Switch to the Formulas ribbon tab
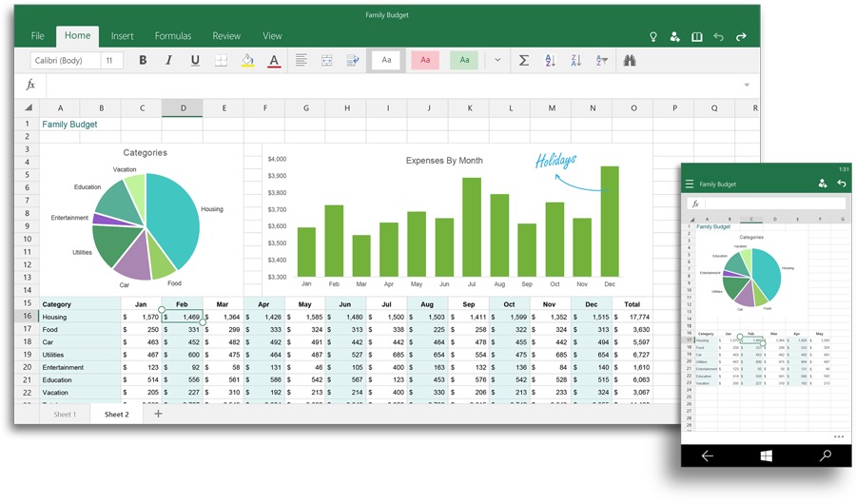The image size is (856, 504). (173, 36)
